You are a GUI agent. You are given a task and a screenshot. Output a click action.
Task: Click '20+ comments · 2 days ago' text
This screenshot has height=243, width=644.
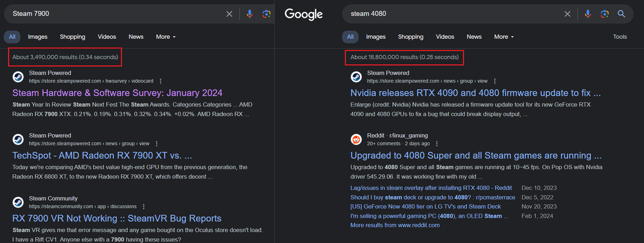(x=398, y=143)
